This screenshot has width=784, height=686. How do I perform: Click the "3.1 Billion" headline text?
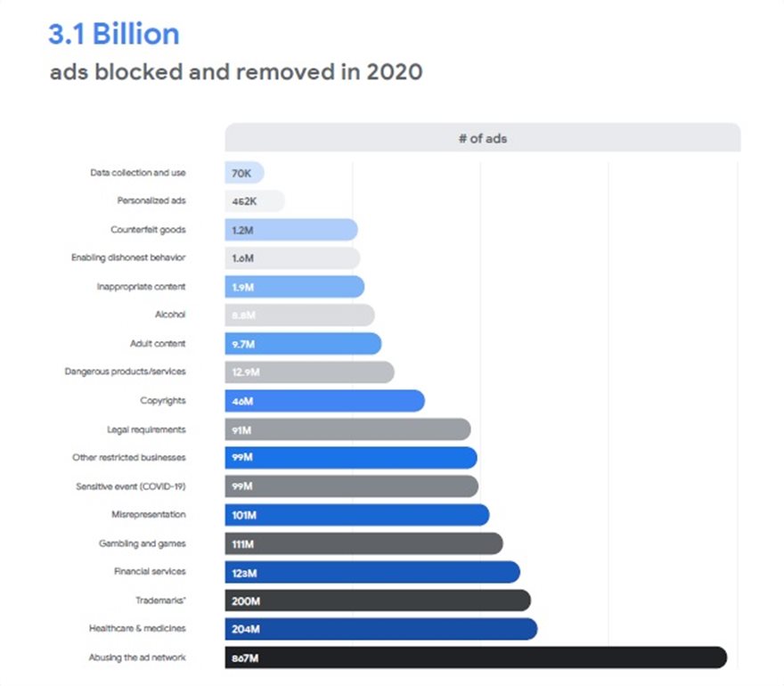pyautogui.click(x=113, y=34)
